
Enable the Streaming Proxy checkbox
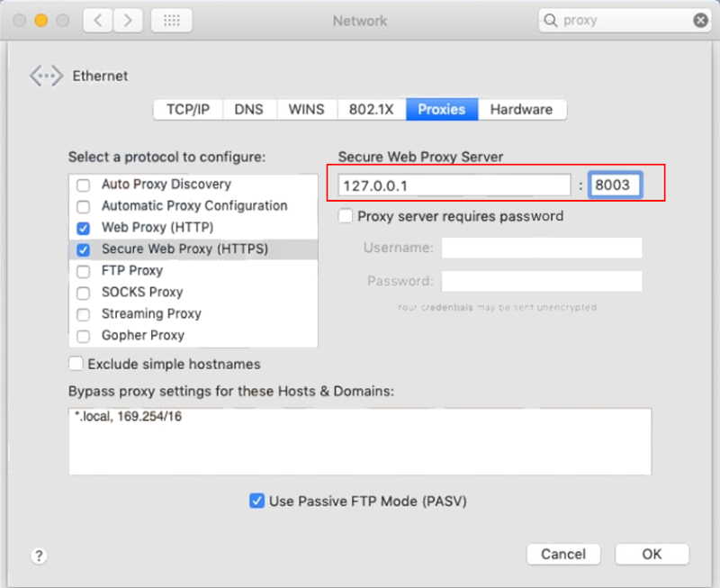pos(83,314)
